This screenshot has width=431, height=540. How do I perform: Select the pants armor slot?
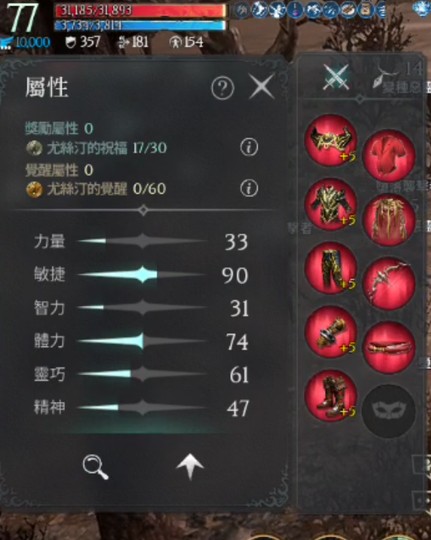click(331, 268)
